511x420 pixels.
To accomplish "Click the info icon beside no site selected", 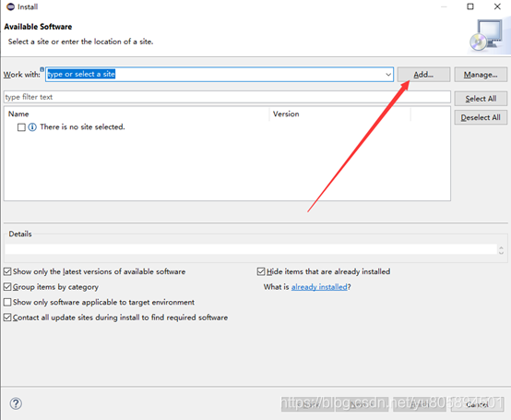I will click(32, 127).
